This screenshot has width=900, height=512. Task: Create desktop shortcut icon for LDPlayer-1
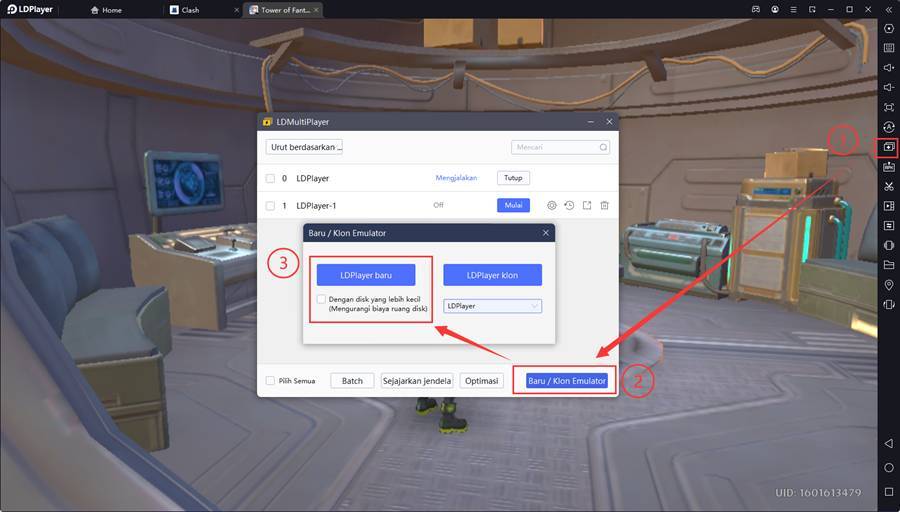pyautogui.click(x=587, y=205)
